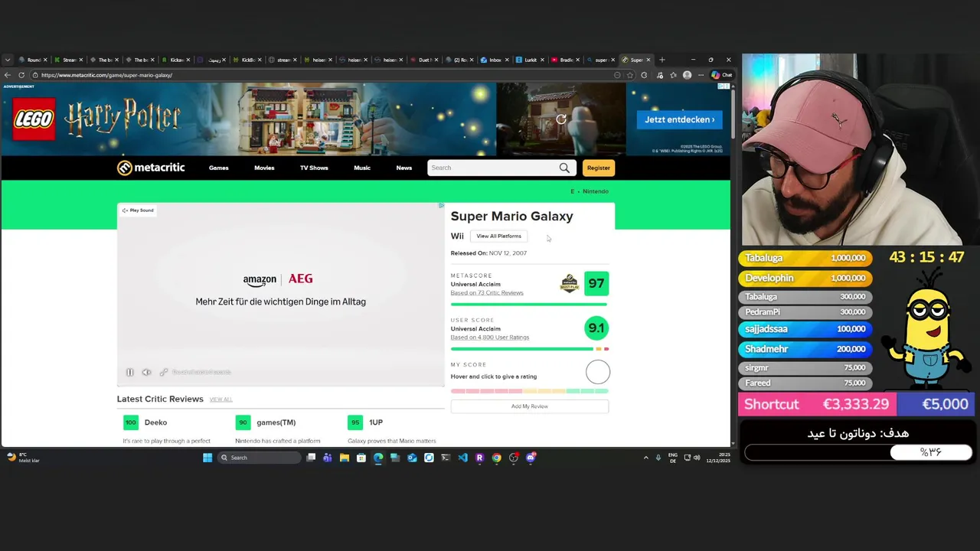Screen dimensions: 980x551
Task: Open the tab search dropdown arrow
Action: (8, 60)
